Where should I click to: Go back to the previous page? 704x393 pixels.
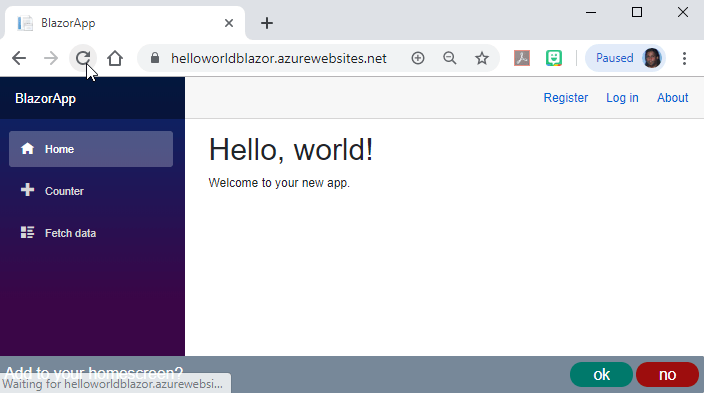tap(19, 58)
